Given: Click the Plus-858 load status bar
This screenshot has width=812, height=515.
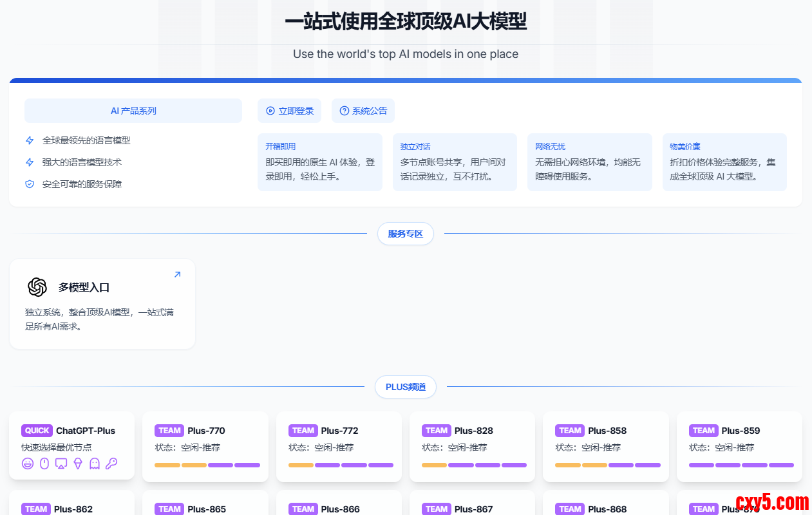Looking at the screenshot, I should pos(607,465).
